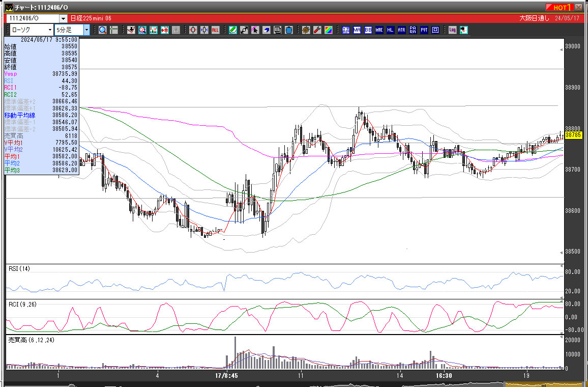Click the symbol code input field

click(x=33, y=18)
